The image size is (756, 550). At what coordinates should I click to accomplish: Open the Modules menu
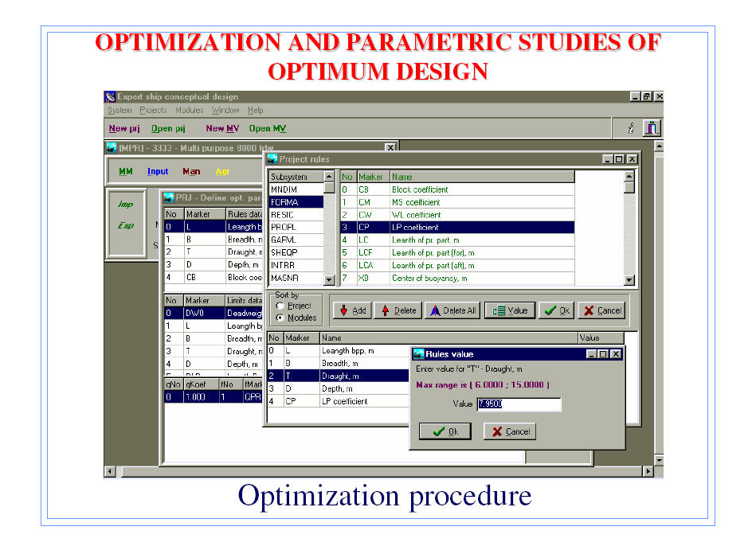tap(190, 111)
